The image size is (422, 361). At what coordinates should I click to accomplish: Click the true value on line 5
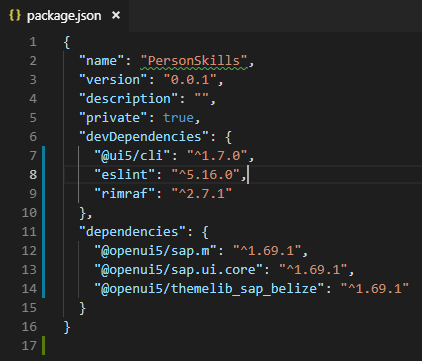[178, 118]
